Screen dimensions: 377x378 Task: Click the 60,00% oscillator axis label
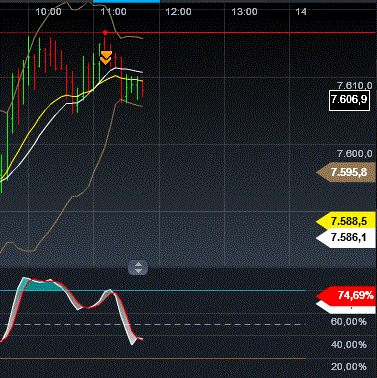pos(348,322)
